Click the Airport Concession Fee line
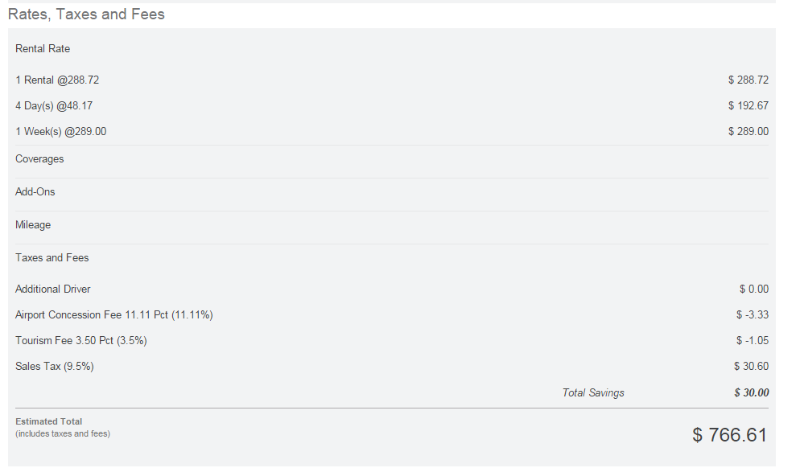The image size is (800, 468). click(x=114, y=315)
